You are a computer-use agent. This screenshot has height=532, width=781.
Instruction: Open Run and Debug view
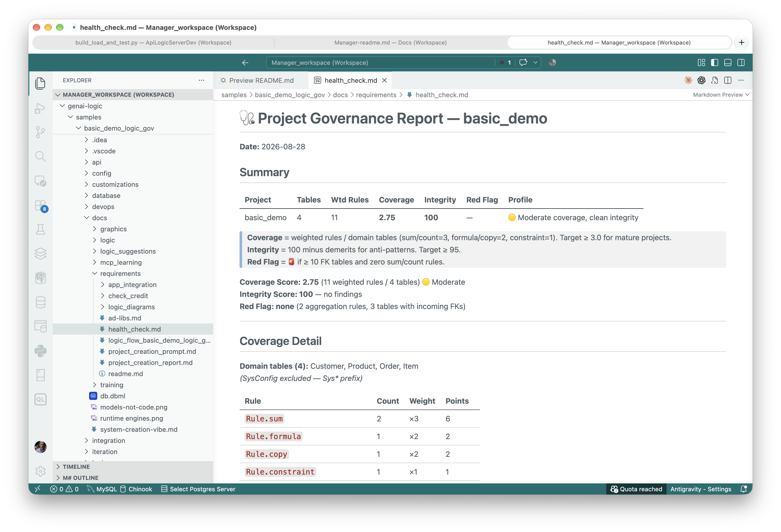tap(40, 108)
